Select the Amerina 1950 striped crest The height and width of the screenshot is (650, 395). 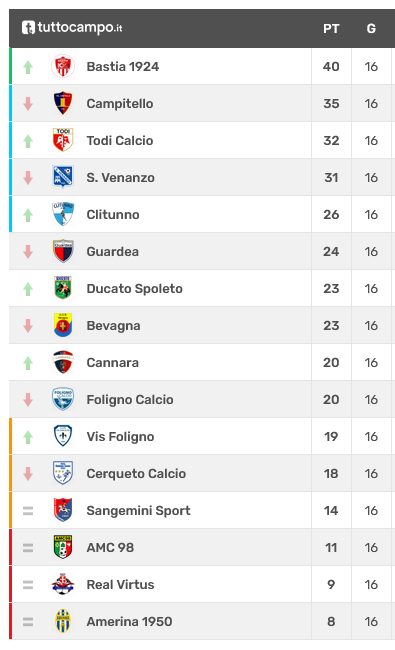63,621
